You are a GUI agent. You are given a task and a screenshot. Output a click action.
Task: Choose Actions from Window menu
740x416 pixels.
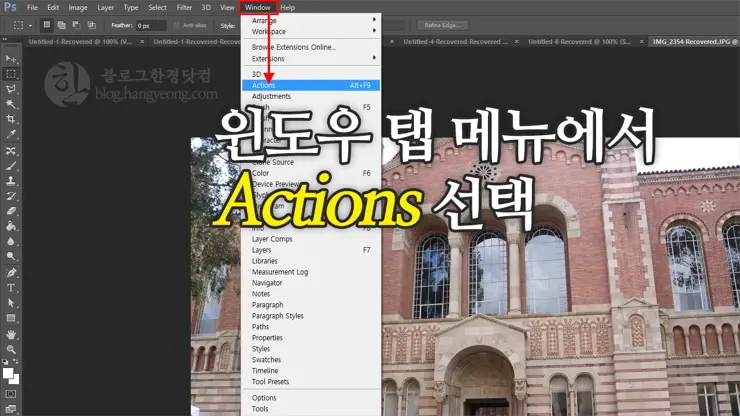(x=311, y=85)
